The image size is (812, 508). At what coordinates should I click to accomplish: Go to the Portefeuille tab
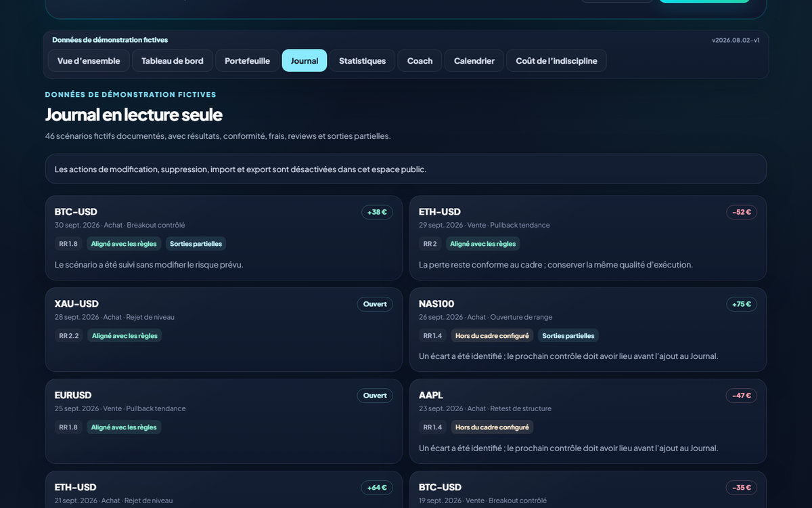(247, 60)
